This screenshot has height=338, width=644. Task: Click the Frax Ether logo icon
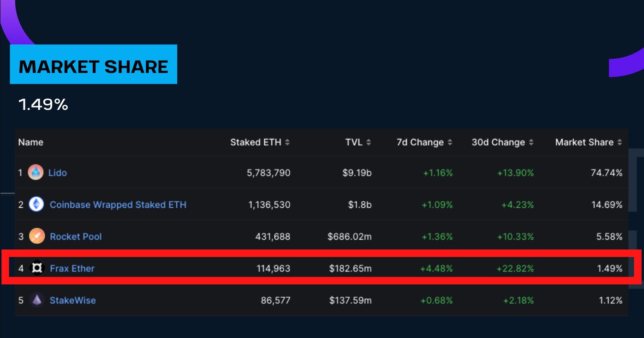tap(37, 268)
